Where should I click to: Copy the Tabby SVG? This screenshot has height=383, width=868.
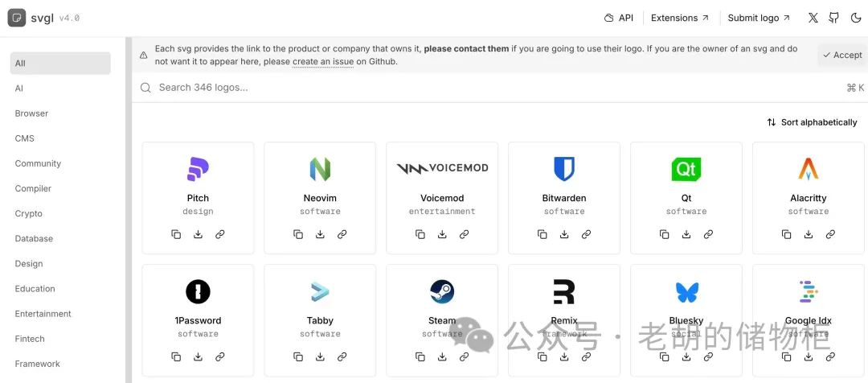[x=298, y=357]
